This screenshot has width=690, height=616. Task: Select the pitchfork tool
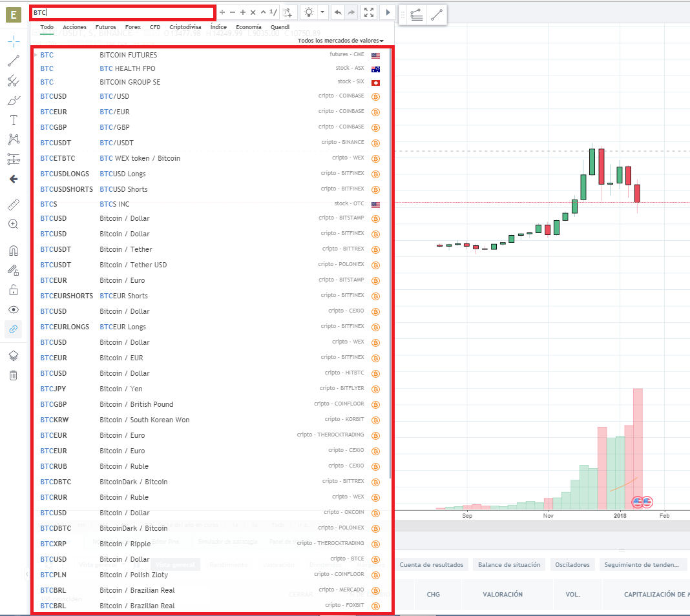[14, 81]
